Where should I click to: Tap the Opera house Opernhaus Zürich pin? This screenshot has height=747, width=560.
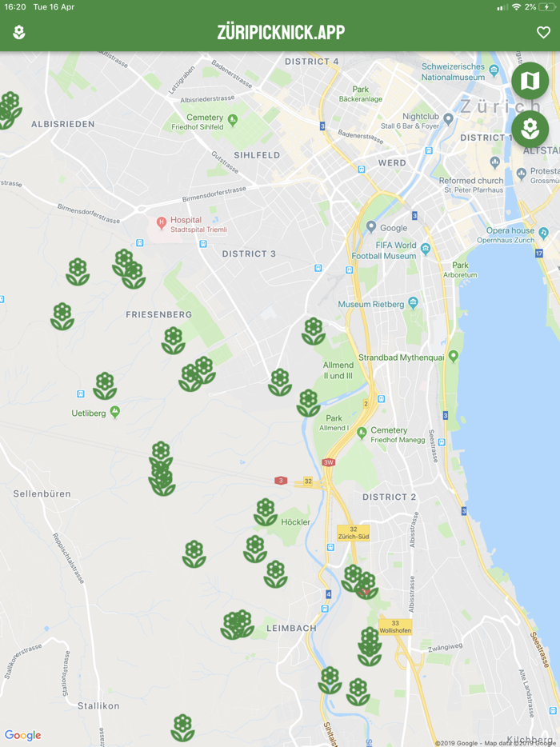[x=543, y=233]
